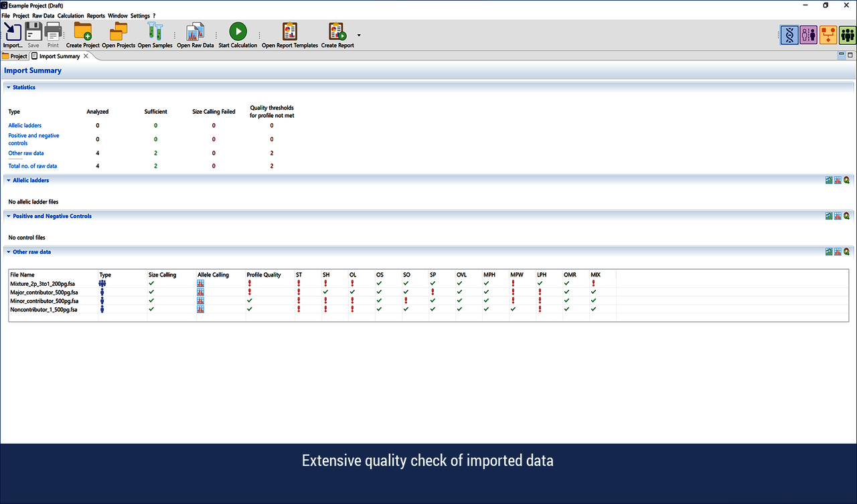Image resolution: width=857 pixels, height=504 pixels.
Task: Open the Settings menu
Action: (140, 15)
